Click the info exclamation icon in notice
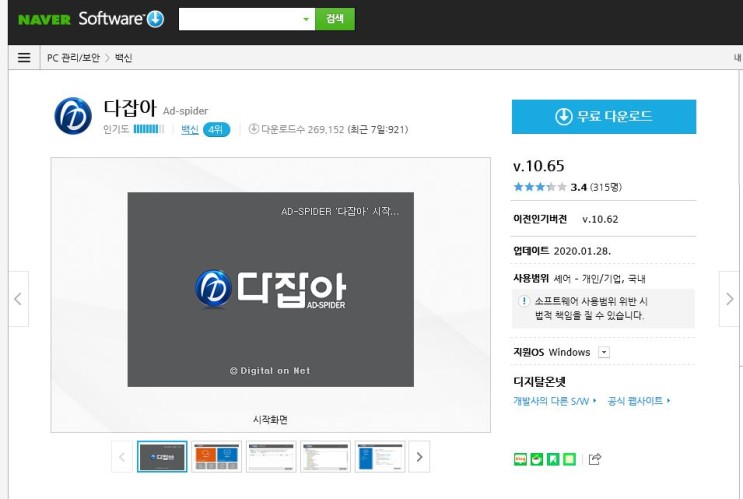The image size is (743, 499). tap(524, 301)
